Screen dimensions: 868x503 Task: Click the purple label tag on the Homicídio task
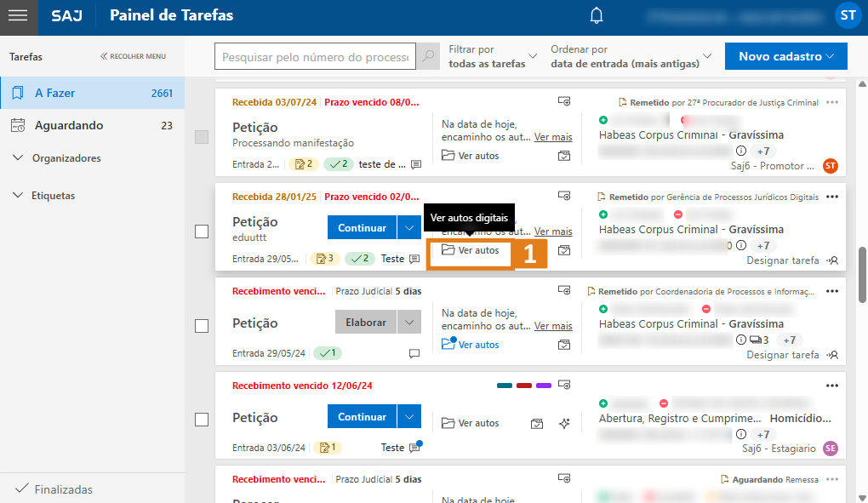click(x=543, y=386)
